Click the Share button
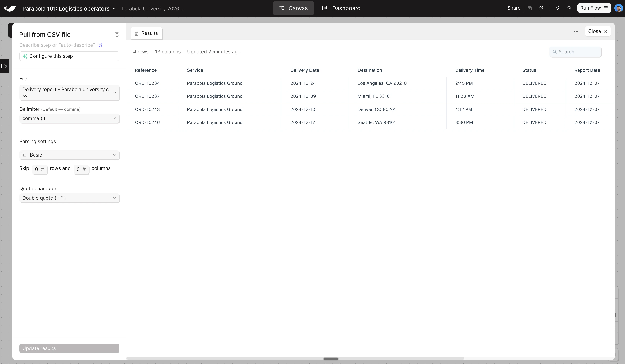625x364 pixels. pos(514,8)
